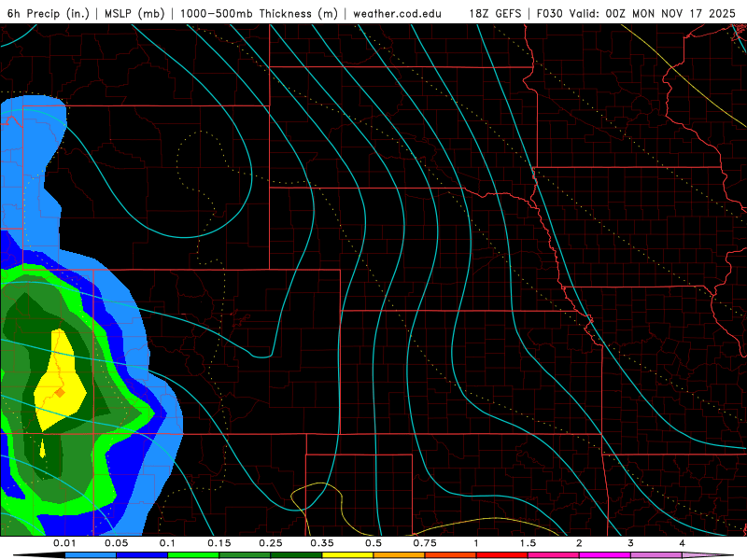Click the 0.1 legend value
The height and width of the screenshot is (560, 747).
tap(167, 543)
